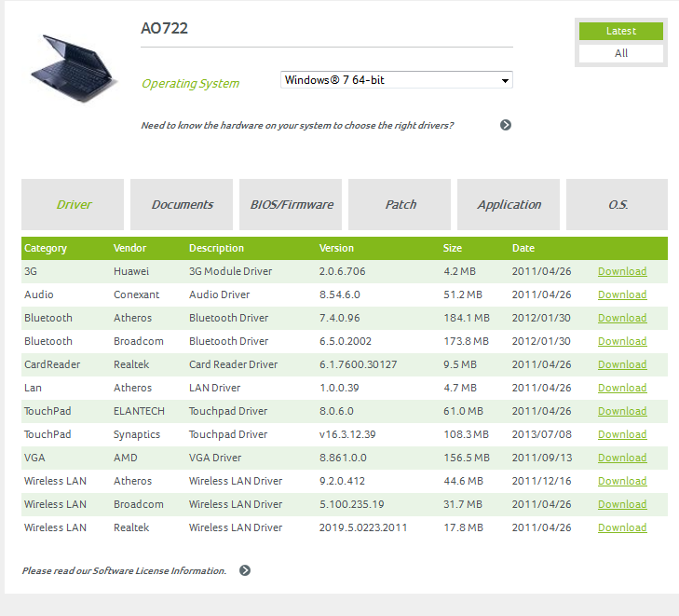Download the Synaptics Touchpad Driver
679x616 pixels.
[622, 435]
